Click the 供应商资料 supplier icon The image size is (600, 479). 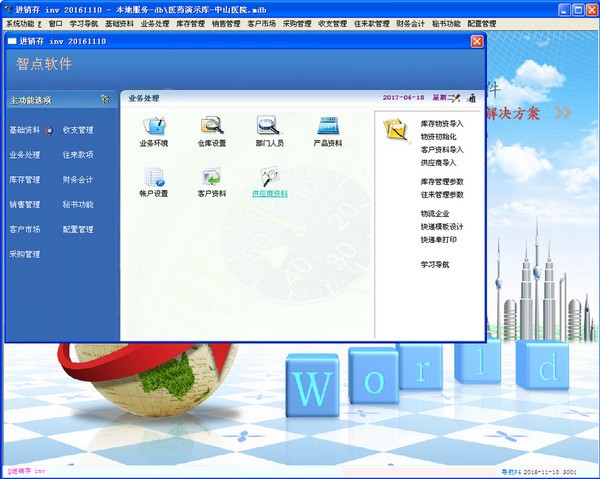[269, 177]
